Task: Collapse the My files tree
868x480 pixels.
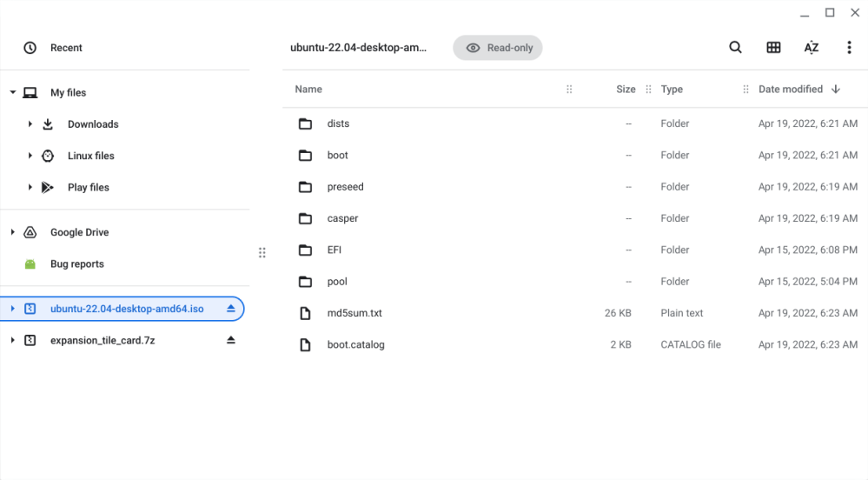Action: coord(13,93)
